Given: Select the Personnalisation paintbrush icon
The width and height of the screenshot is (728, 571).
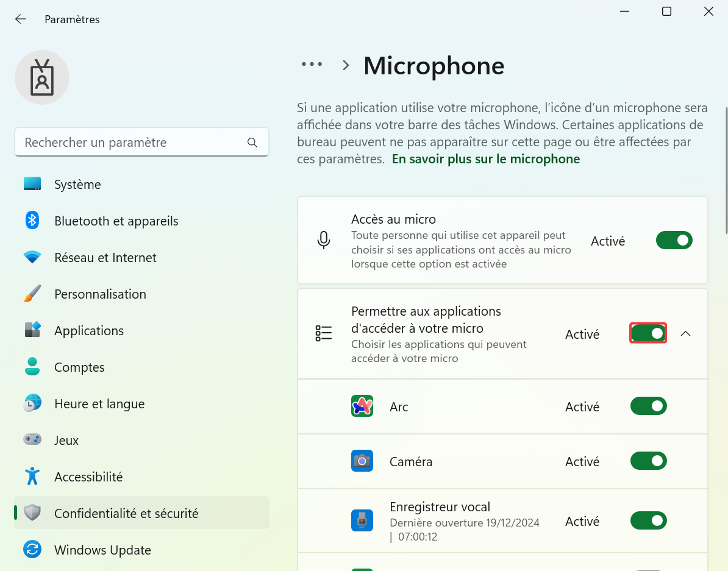Looking at the screenshot, I should click(x=32, y=293).
